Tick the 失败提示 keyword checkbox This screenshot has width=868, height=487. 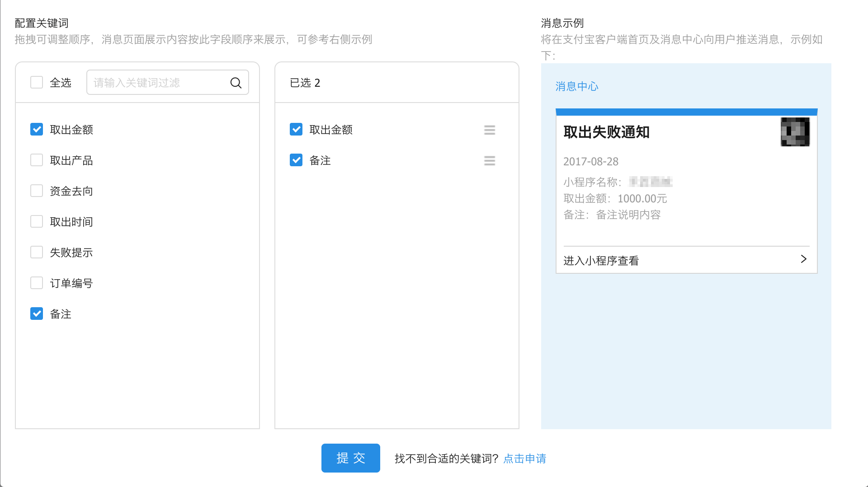[x=37, y=253]
